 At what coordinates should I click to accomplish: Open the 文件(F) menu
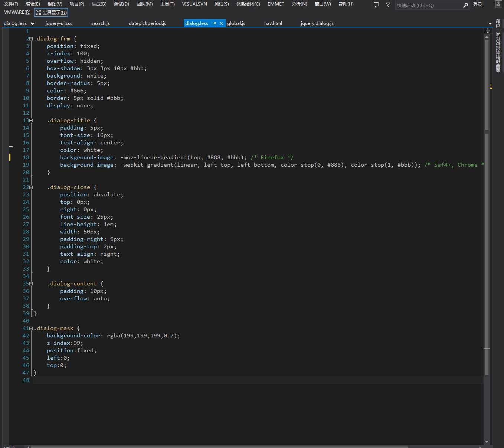point(11,4)
